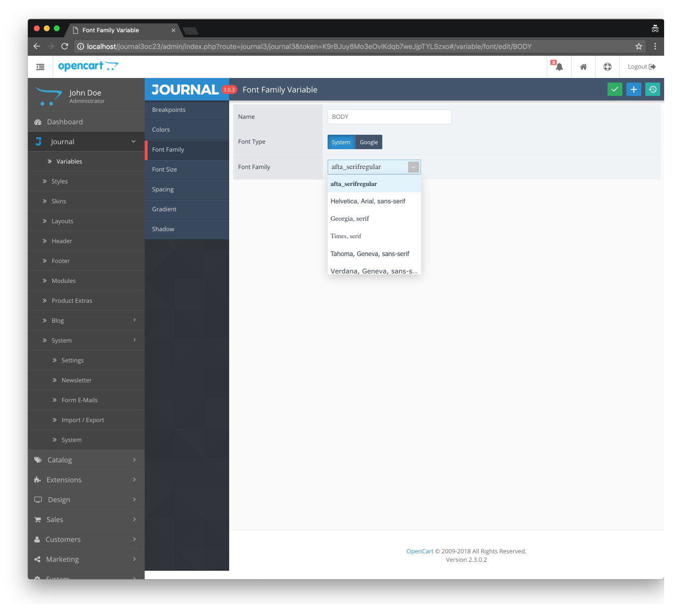Choose Verdana, Geneva, sans-serif option
The height and width of the screenshot is (616, 692).
point(374,269)
